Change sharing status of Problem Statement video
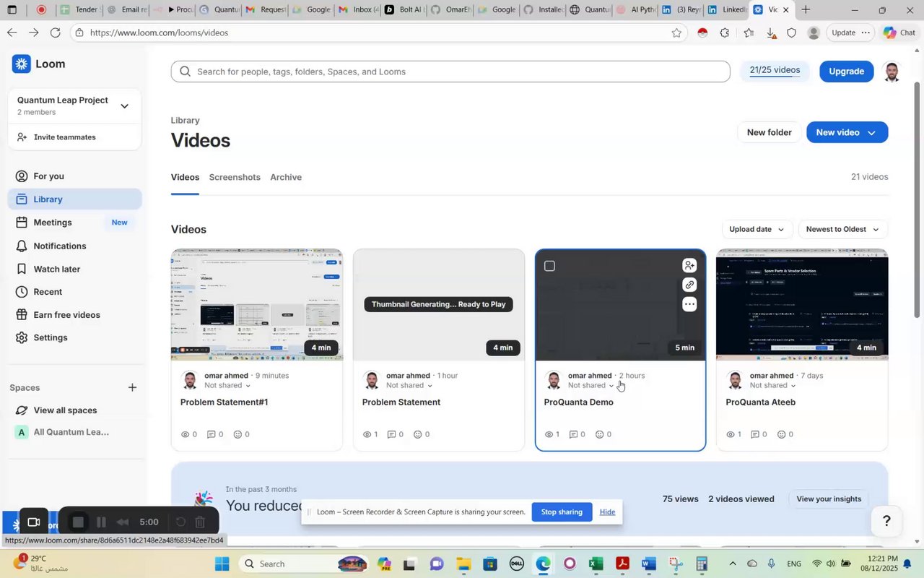This screenshot has width=924, height=578. tap(409, 386)
